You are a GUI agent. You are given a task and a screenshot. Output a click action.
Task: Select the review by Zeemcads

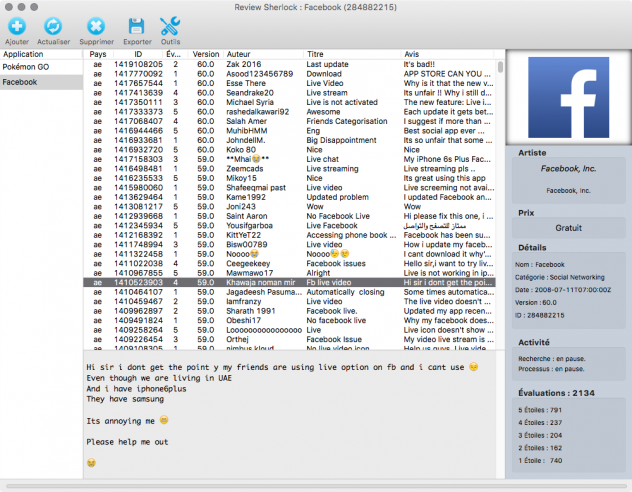coord(289,169)
